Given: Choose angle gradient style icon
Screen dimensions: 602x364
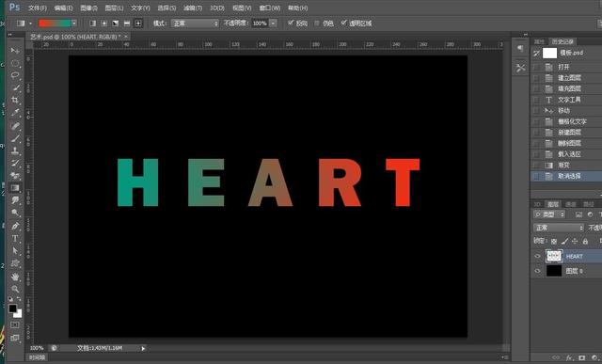Looking at the screenshot, I should coord(115,24).
